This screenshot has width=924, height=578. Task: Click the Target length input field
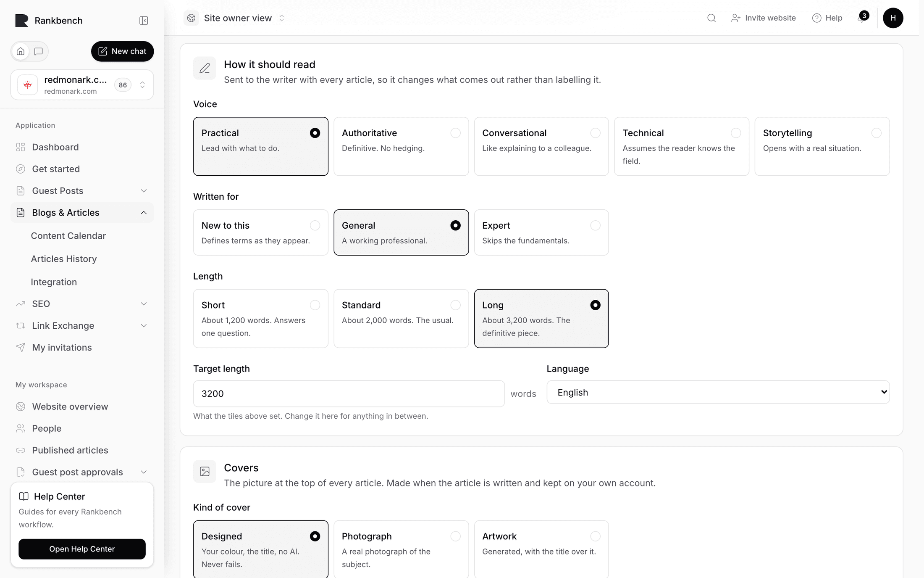[349, 394]
